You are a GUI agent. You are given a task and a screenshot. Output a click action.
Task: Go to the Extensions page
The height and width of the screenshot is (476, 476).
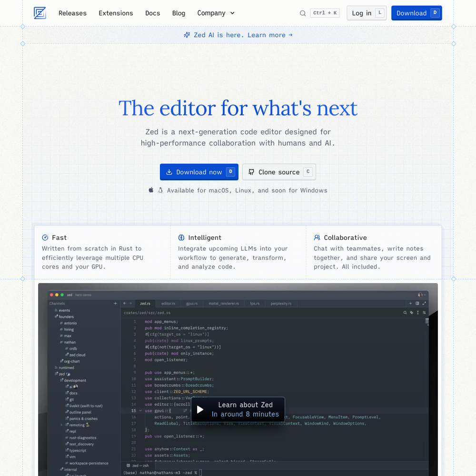(x=116, y=13)
